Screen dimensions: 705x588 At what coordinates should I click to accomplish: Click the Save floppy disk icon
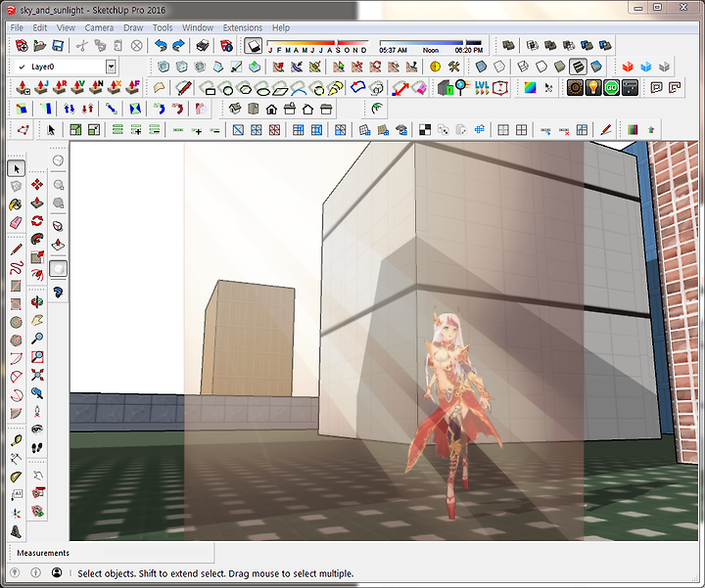[58, 45]
